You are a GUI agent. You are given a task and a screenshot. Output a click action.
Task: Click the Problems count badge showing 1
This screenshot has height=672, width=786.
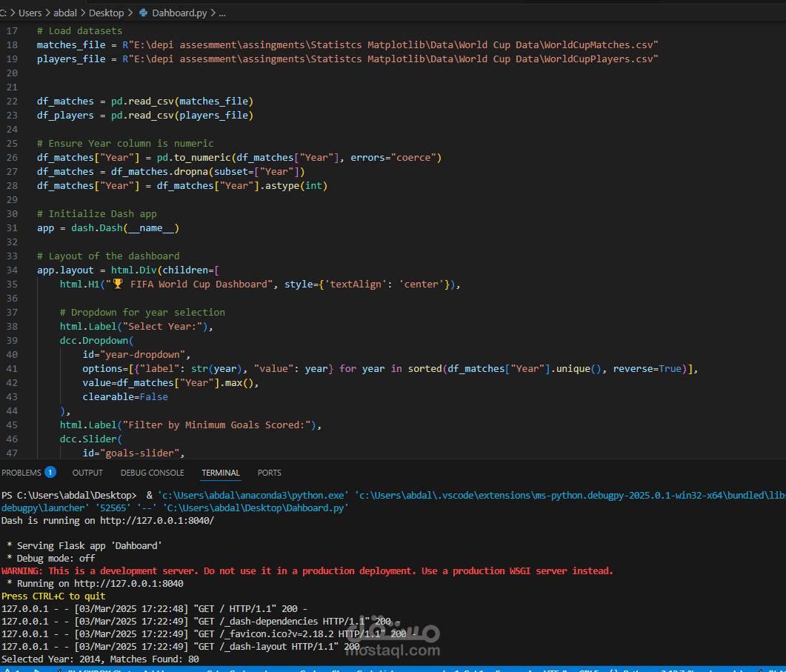coord(50,473)
